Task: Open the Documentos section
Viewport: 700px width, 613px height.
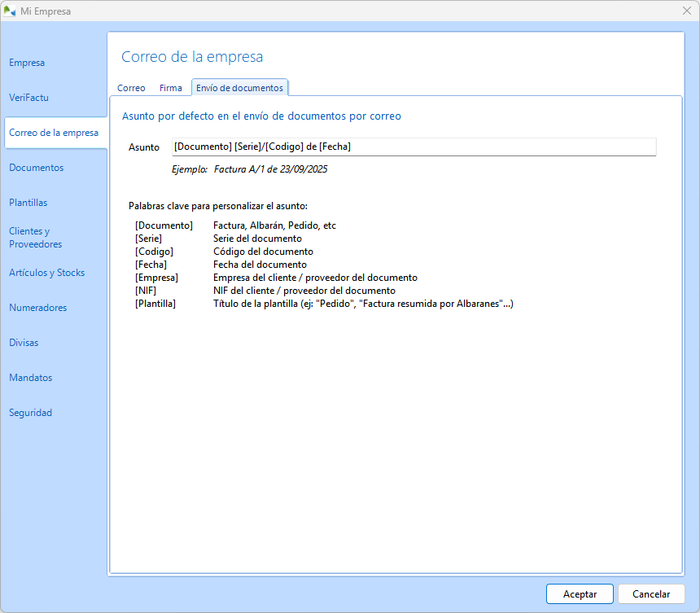Action: (x=37, y=168)
